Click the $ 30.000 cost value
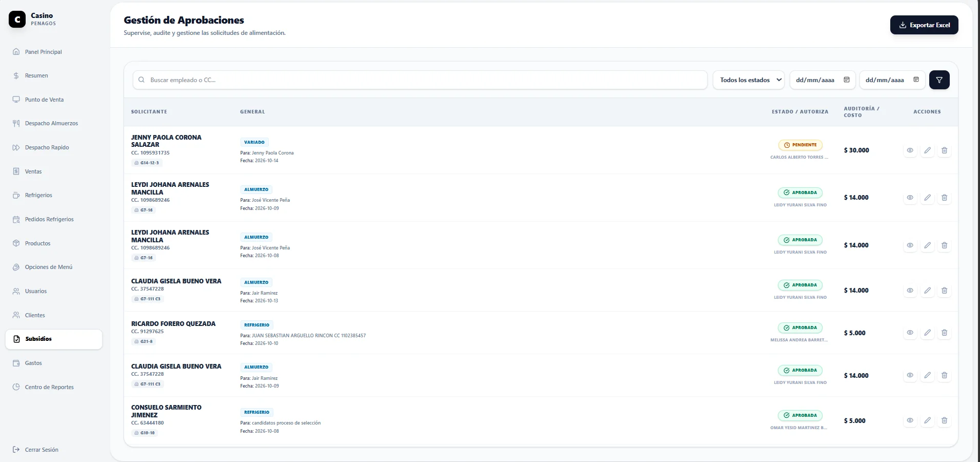980x462 pixels. (856, 150)
